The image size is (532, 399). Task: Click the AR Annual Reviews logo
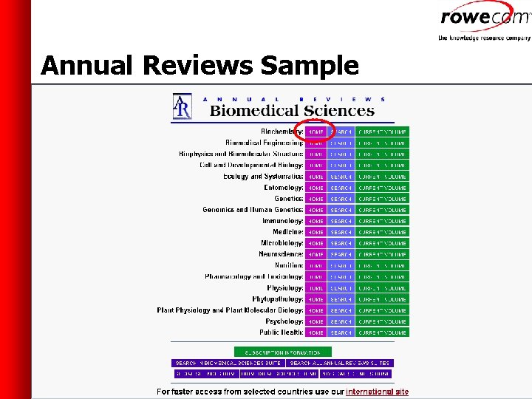(x=183, y=106)
